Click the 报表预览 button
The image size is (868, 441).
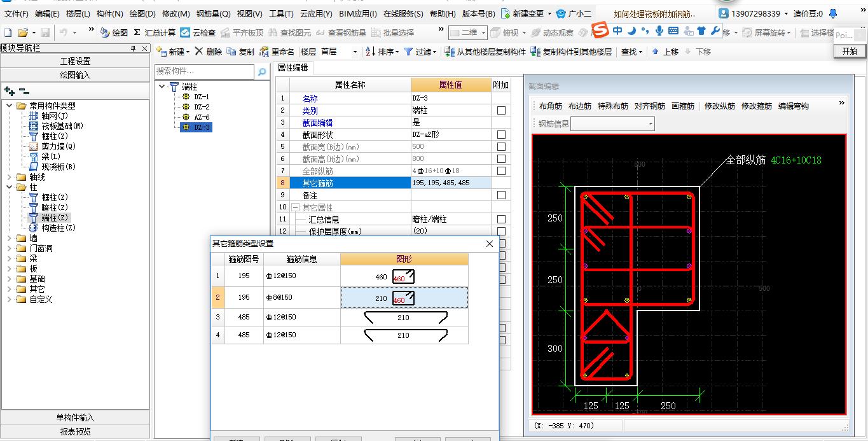[75, 431]
